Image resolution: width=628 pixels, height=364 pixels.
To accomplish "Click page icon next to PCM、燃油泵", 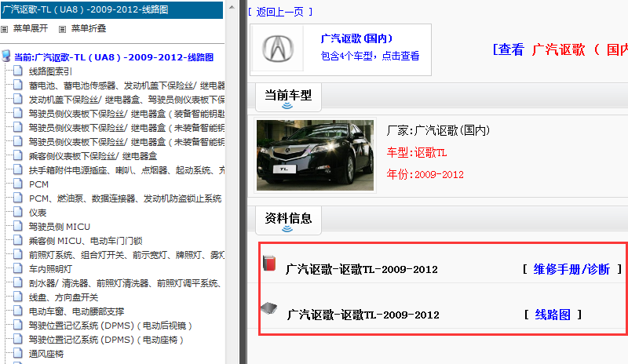I will pyautogui.click(x=17, y=198).
